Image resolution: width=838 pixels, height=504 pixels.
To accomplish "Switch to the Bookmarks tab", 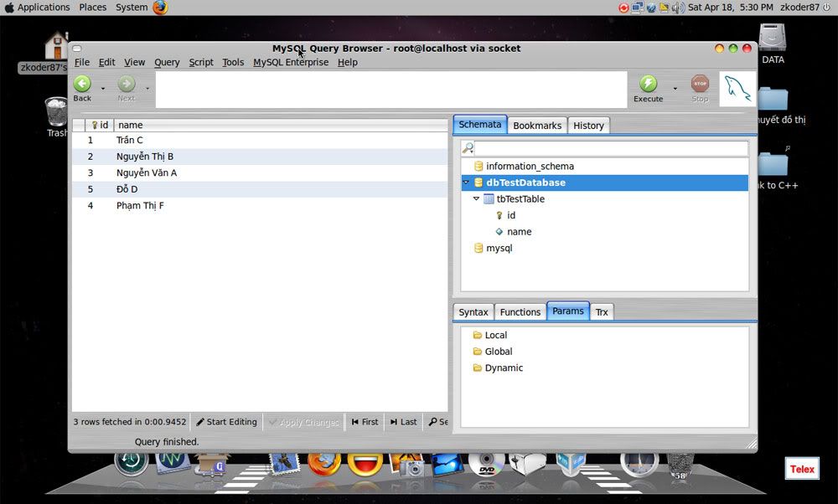I will click(x=537, y=126).
